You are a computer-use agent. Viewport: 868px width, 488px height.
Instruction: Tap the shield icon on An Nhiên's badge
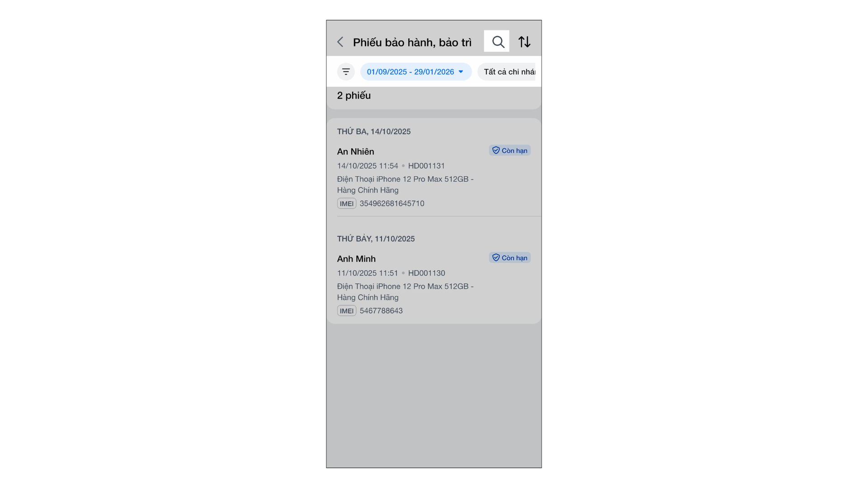pyautogui.click(x=496, y=150)
